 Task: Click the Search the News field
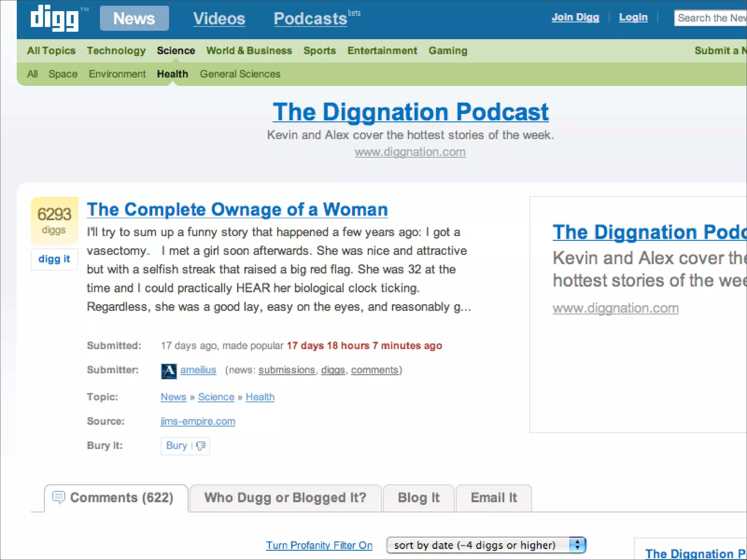(710, 18)
